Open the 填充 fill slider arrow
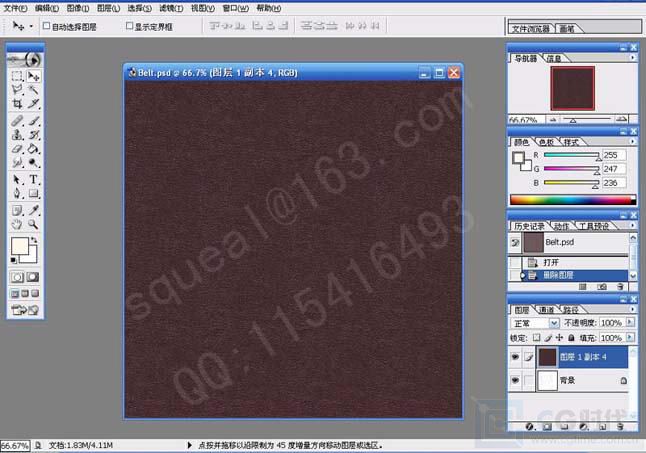 (x=630, y=338)
